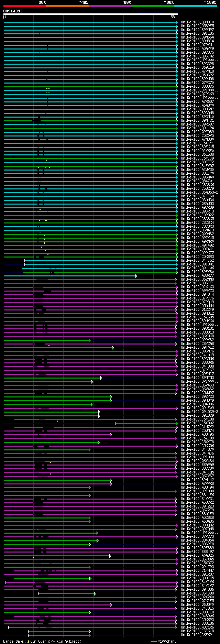Screen dimensions: 220x644
Task: Click hit label UniRef100_Q9T0L2
Action: pyautogui.click(x=197, y=348)
